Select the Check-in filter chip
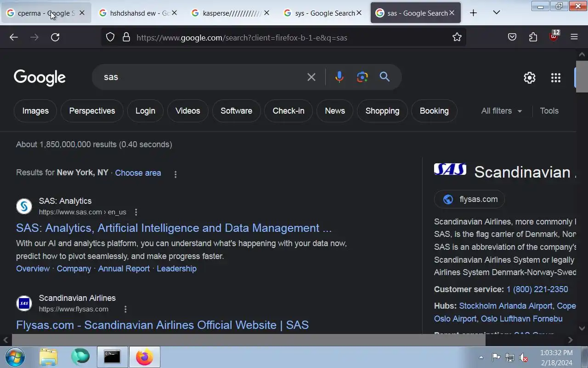Viewport: 588px width, 368px height. [x=288, y=111]
